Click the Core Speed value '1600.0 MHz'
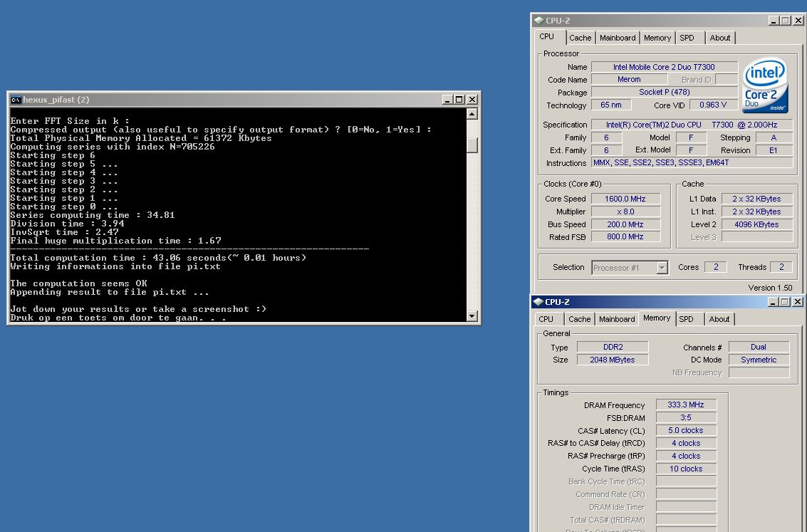The width and height of the screenshot is (807, 532). [625, 199]
